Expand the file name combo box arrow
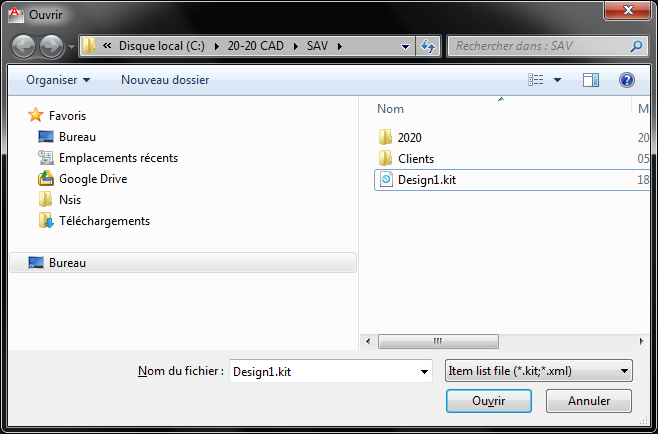Viewport: 658px width, 434px height. [x=424, y=371]
